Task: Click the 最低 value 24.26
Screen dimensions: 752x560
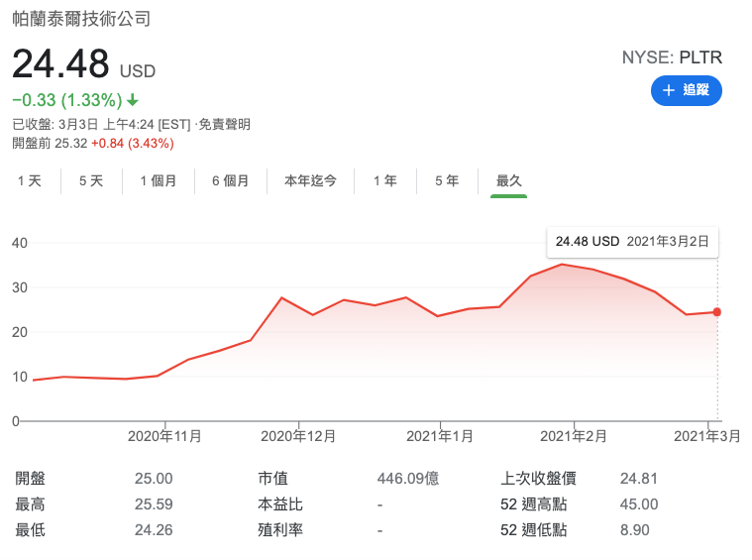Action: tap(154, 530)
